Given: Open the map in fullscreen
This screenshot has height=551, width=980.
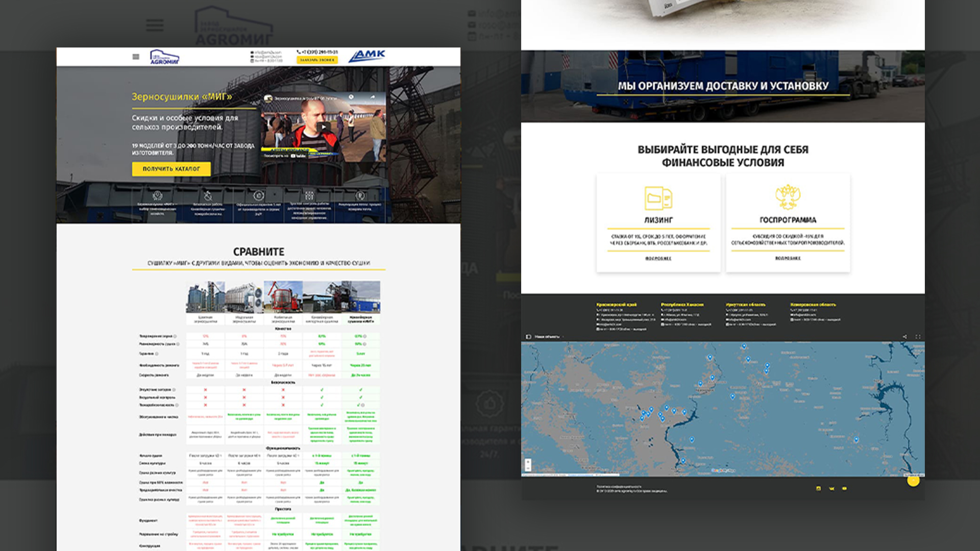Looking at the screenshot, I should 918,337.
